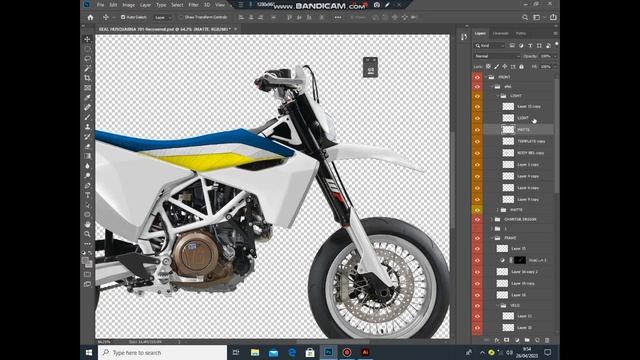Select the Marquee selection tool
Image resolution: width=640 pixels, height=360 pixels.
pyautogui.click(x=87, y=49)
